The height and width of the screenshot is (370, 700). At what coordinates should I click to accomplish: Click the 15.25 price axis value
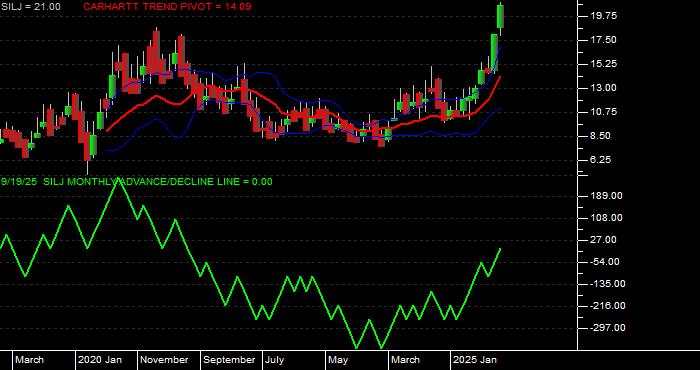(x=603, y=64)
